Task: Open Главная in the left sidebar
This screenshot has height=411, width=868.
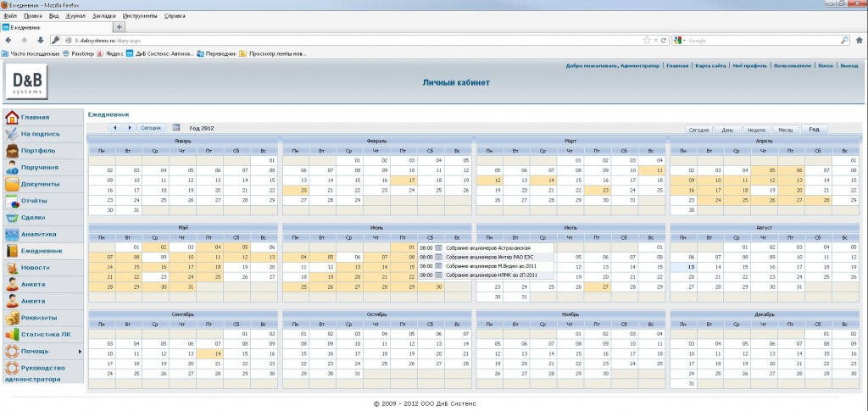Action: coord(43,117)
